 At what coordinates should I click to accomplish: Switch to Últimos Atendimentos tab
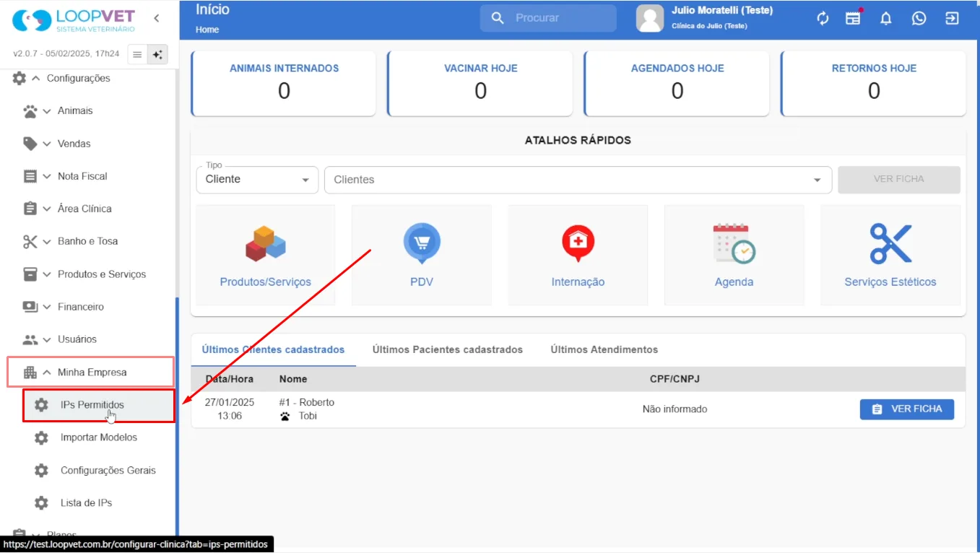(x=604, y=349)
